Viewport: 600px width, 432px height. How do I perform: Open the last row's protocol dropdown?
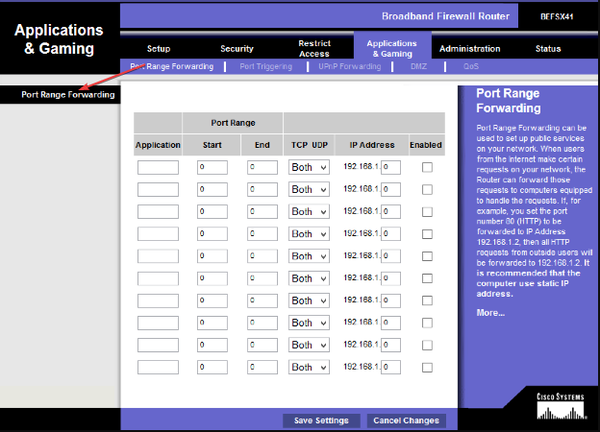[x=309, y=367]
